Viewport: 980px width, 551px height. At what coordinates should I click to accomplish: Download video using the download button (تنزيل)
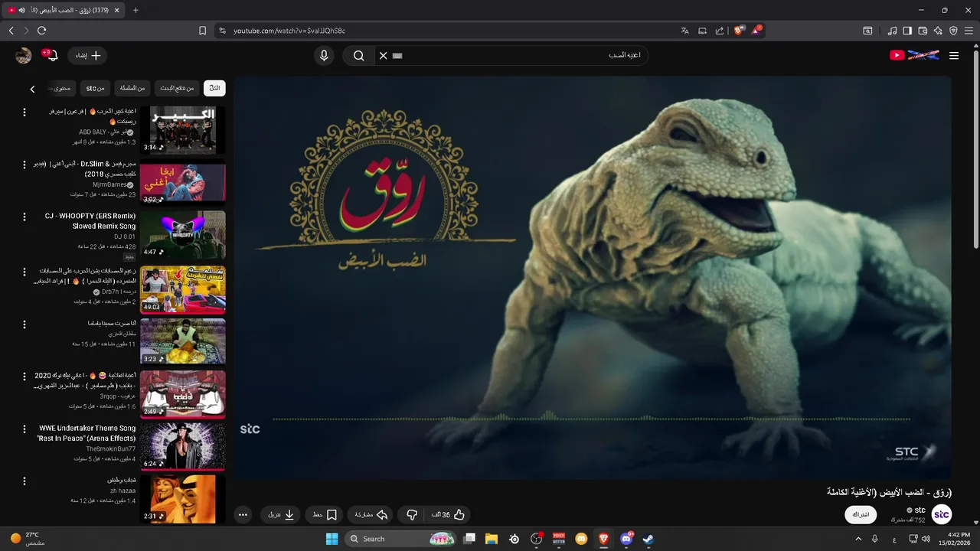tap(280, 515)
